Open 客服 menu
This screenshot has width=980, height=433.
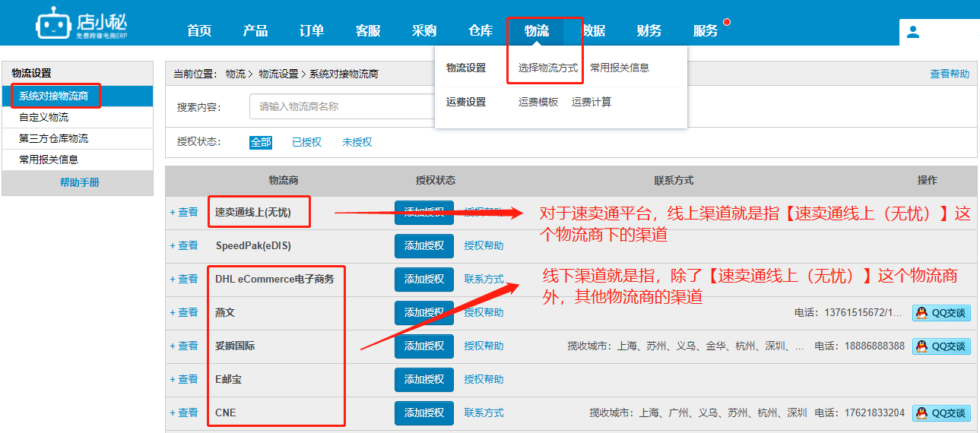pyautogui.click(x=368, y=30)
